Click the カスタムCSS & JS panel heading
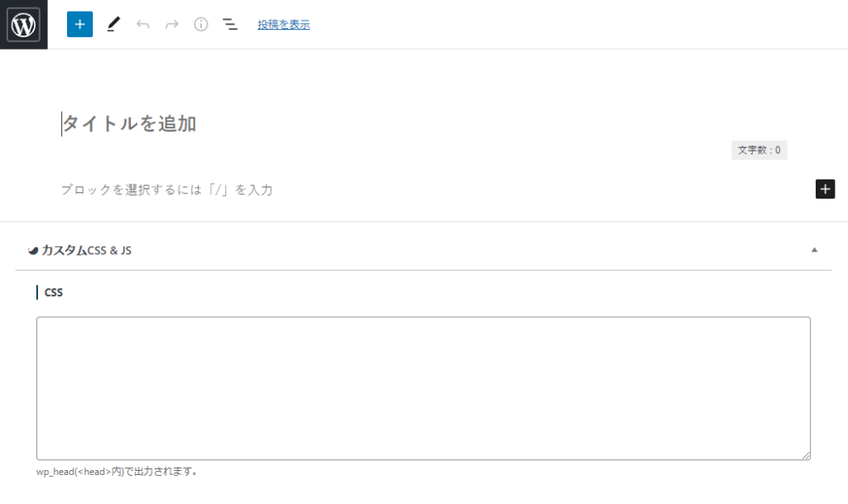 pos(87,250)
